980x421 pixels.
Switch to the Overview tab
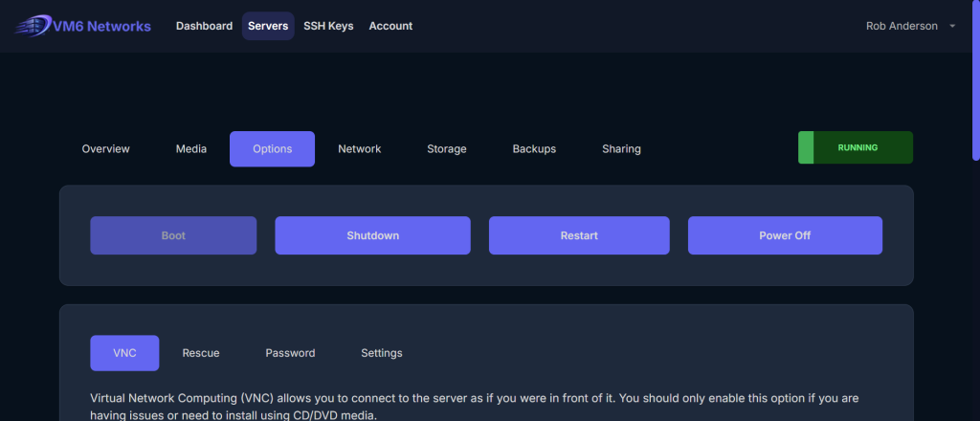point(105,149)
